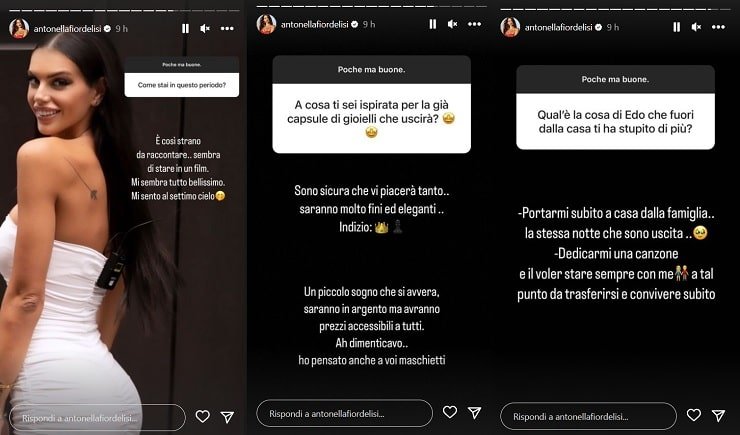The image size is (740, 435).
Task: Like the middle story with heart icon
Action: (x=450, y=412)
